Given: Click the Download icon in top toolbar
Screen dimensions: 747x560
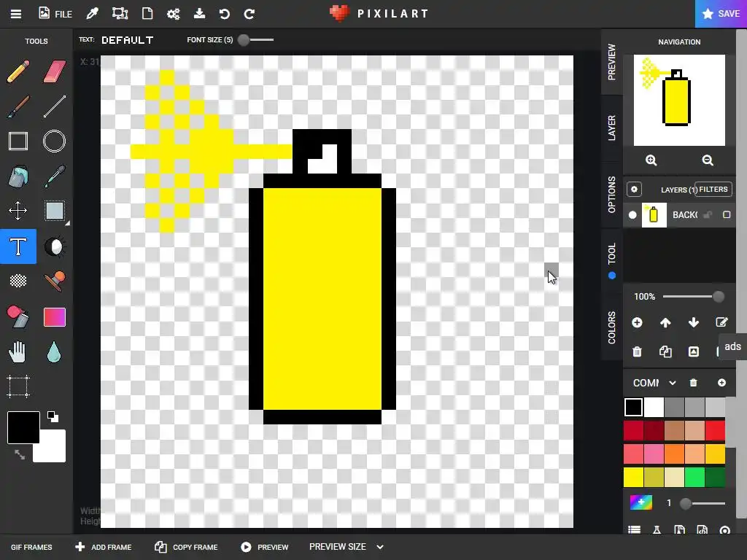Looking at the screenshot, I should pyautogui.click(x=199, y=13).
